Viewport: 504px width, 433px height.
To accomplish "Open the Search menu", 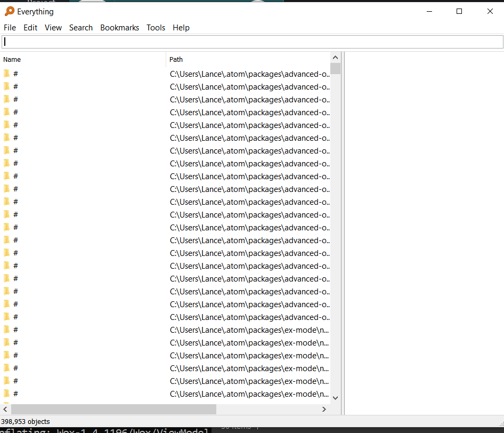I will coord(81,27).
